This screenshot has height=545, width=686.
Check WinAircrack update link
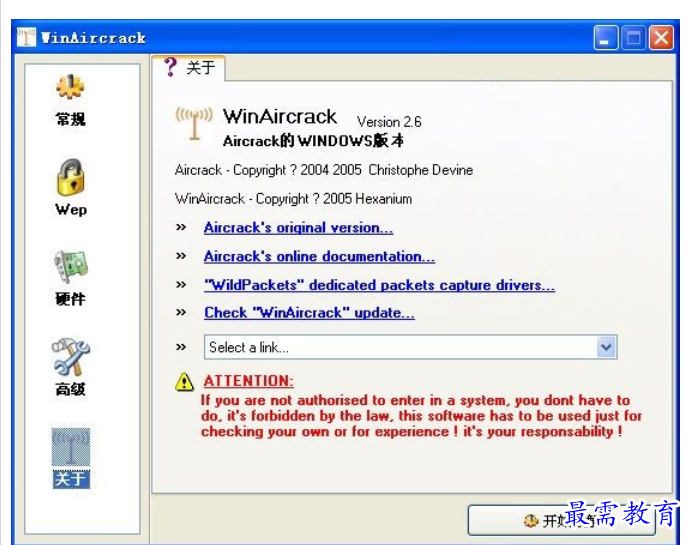[309, 313]
